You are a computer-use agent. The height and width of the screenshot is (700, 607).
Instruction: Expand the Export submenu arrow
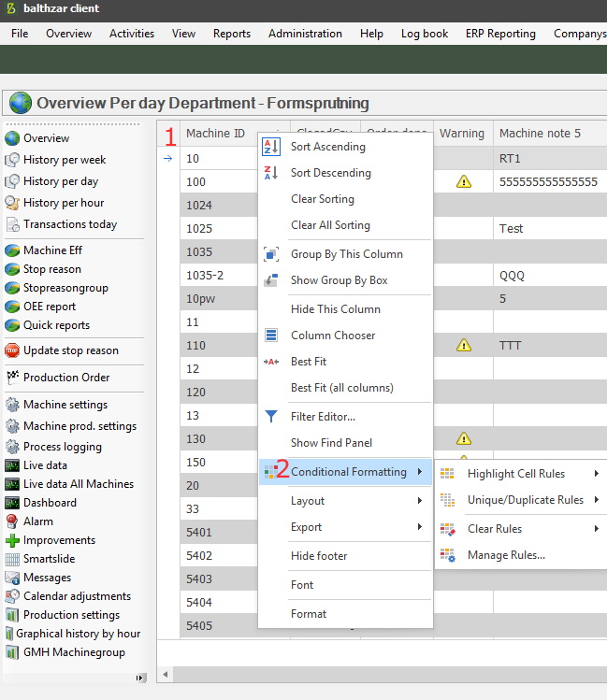point(420,527)
